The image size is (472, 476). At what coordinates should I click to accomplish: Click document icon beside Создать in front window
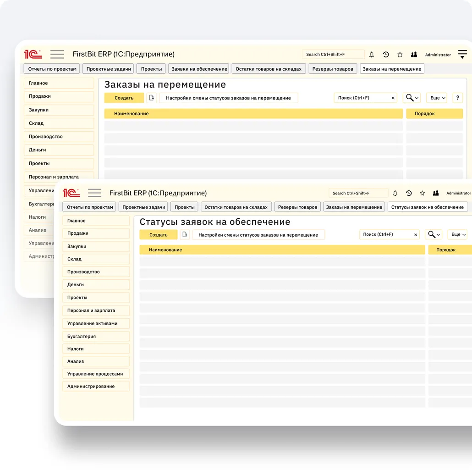point(185,235)
